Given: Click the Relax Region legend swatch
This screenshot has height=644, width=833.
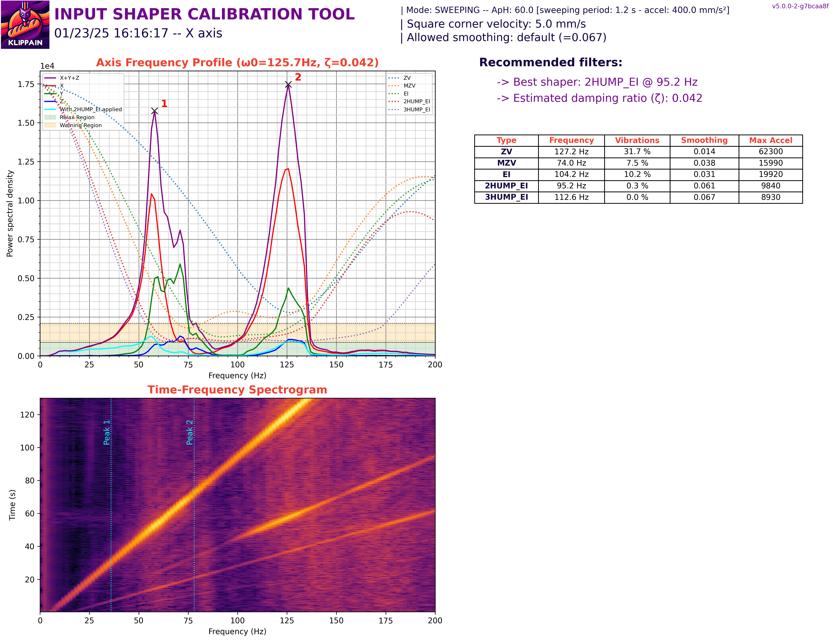Looking at the screenshot, I should 50,118.
